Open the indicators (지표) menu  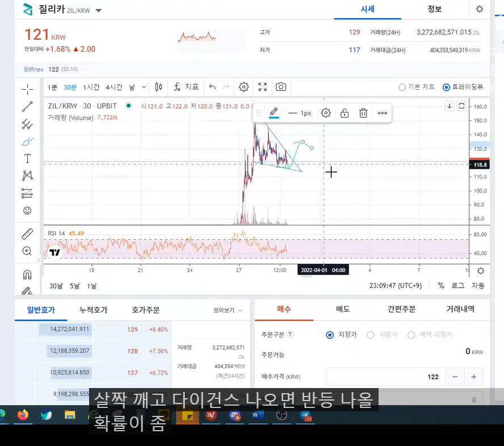click(186, 87)
